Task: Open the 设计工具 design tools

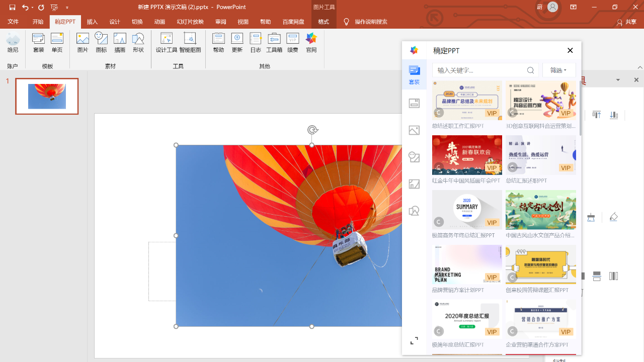Action: click(x=166, y=42)
